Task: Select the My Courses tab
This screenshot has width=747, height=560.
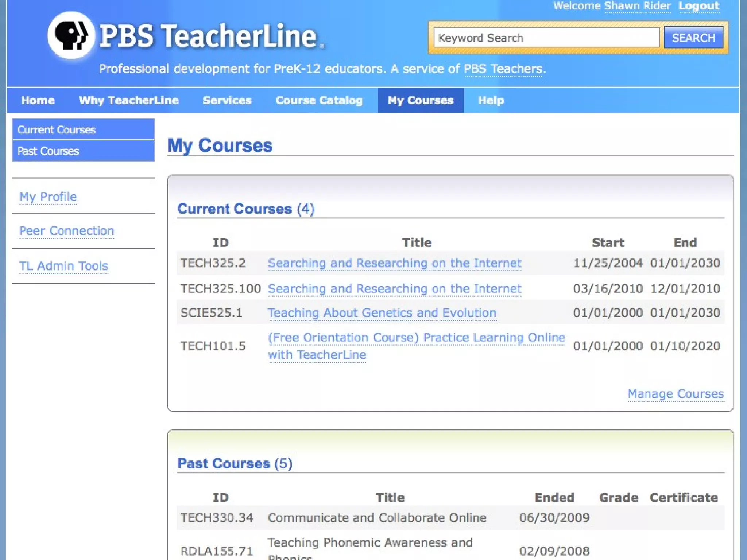Action: tap(420, 101)
